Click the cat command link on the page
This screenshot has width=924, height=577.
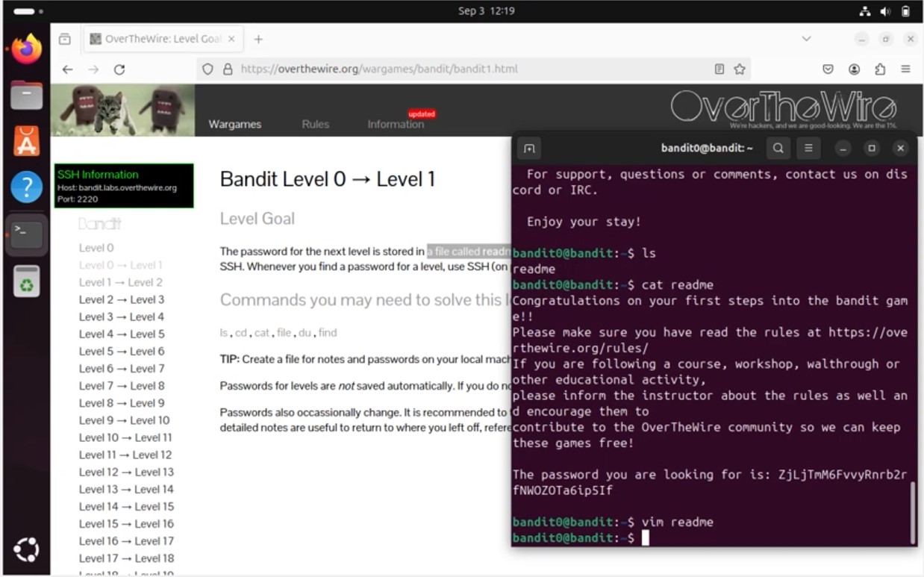click(262, 333)
